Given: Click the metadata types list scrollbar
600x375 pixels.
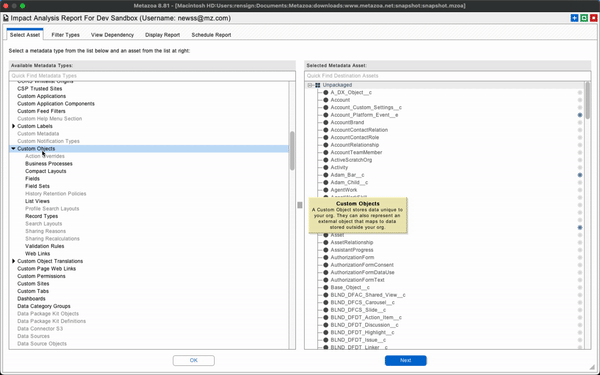Looking at the screenshot, I should [x=292, y=151].
